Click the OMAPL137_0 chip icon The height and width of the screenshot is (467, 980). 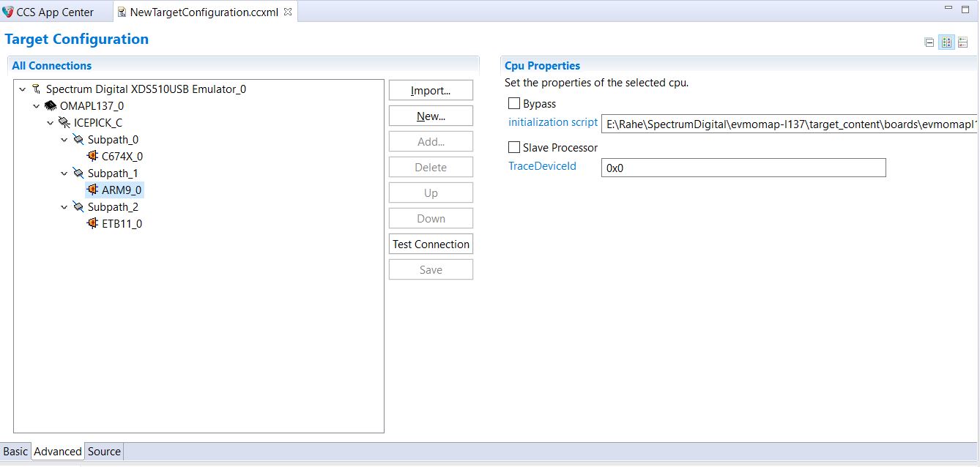pos(50,106)
